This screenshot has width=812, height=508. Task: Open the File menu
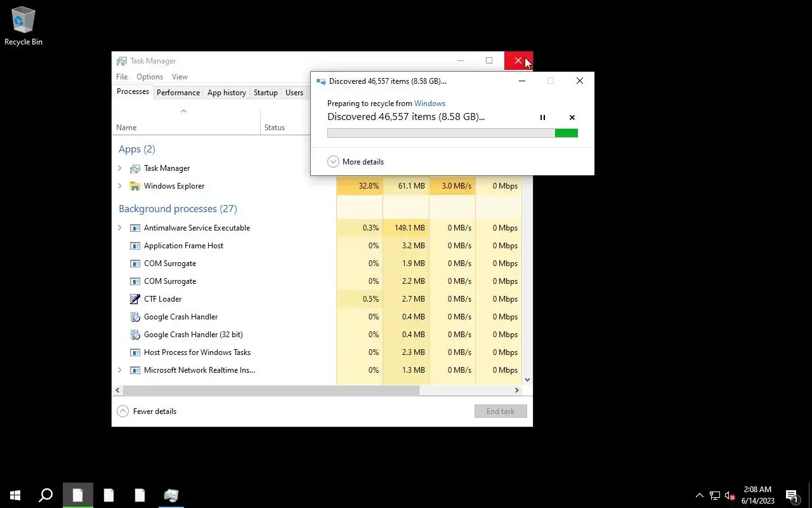coord(122,77)
